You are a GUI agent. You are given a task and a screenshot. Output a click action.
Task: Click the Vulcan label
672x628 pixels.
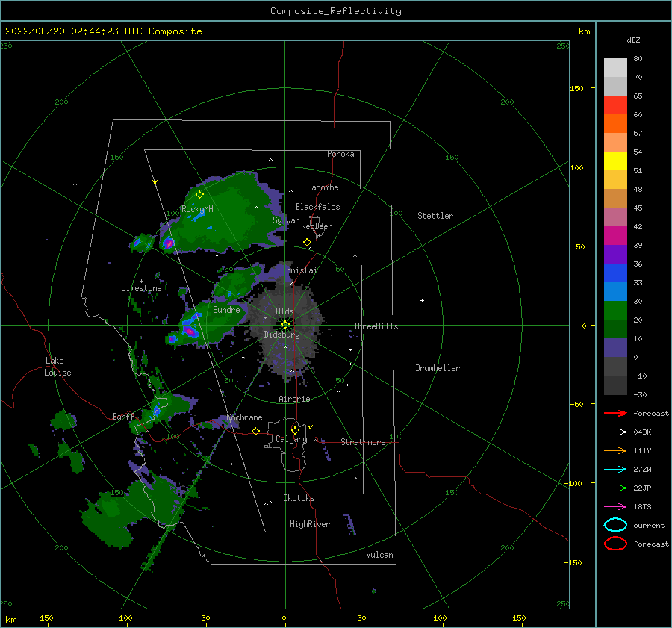click(380, 555)
